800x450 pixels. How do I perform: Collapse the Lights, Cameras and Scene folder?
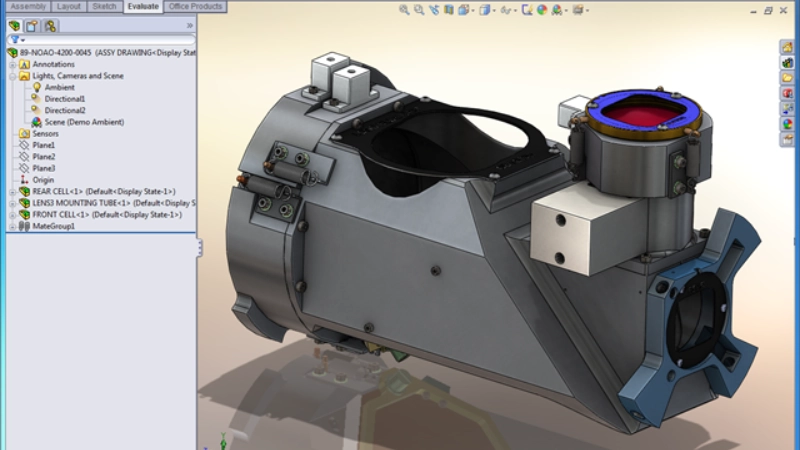(x=11, y=76)
